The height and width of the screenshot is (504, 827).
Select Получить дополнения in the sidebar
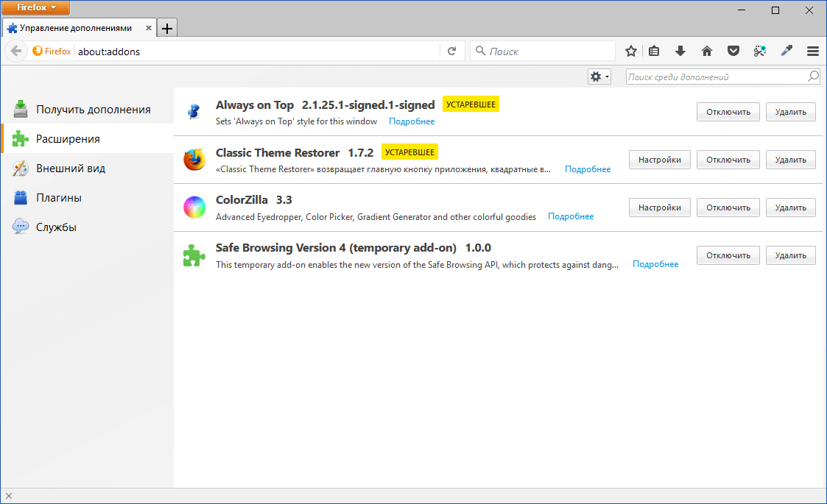click(87, 109)
